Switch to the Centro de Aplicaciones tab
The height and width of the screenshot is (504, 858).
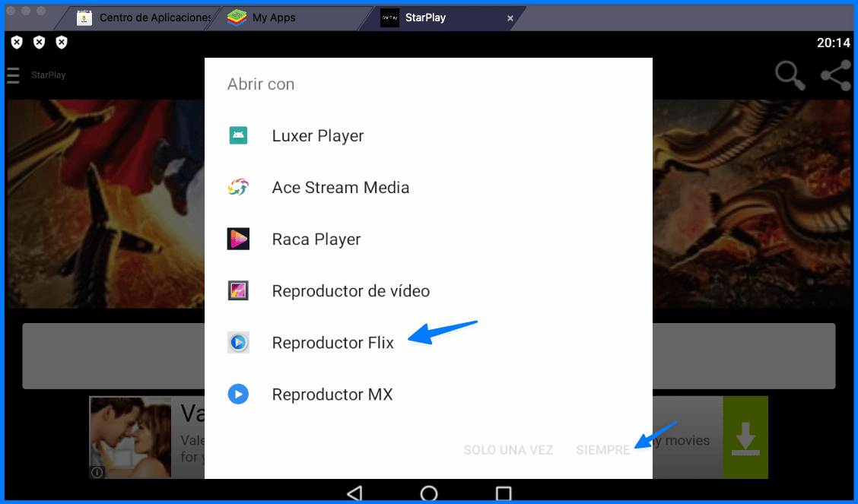click(x=141, y=17)
